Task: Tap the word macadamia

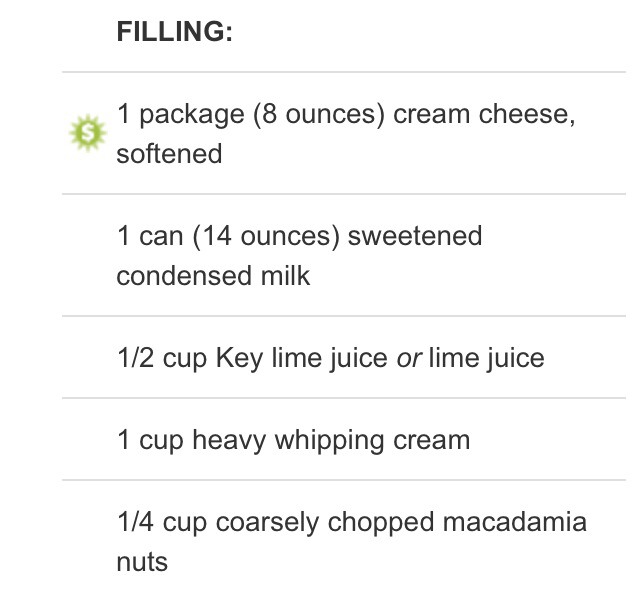Action: pyautogui.click(x=515, y=521)
